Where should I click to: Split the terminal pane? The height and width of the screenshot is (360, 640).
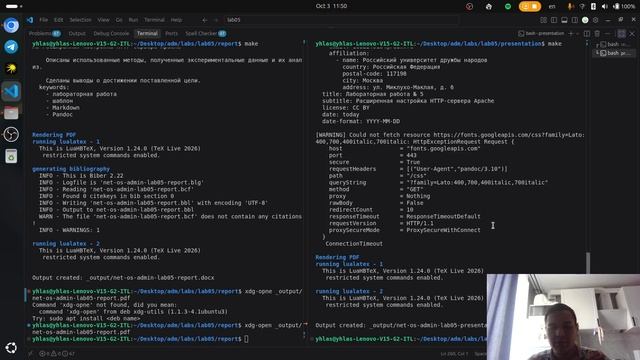click(587, 33)
